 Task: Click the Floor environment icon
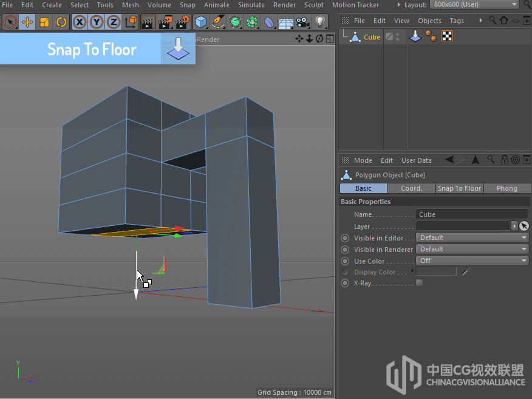285,23
